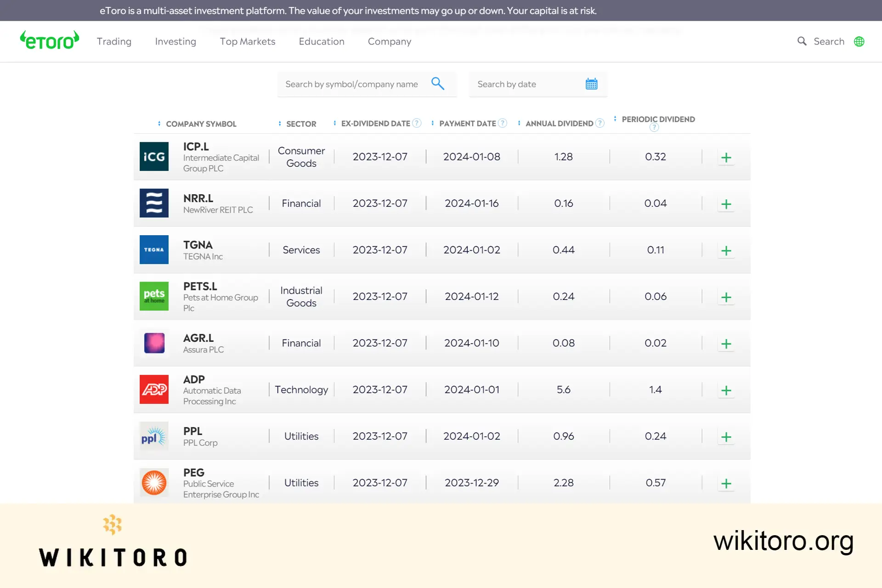The width and height of the screenshot is (882, 588).
Task: Show the Annual Dividend help tooltip
Action: click(599, 123)
